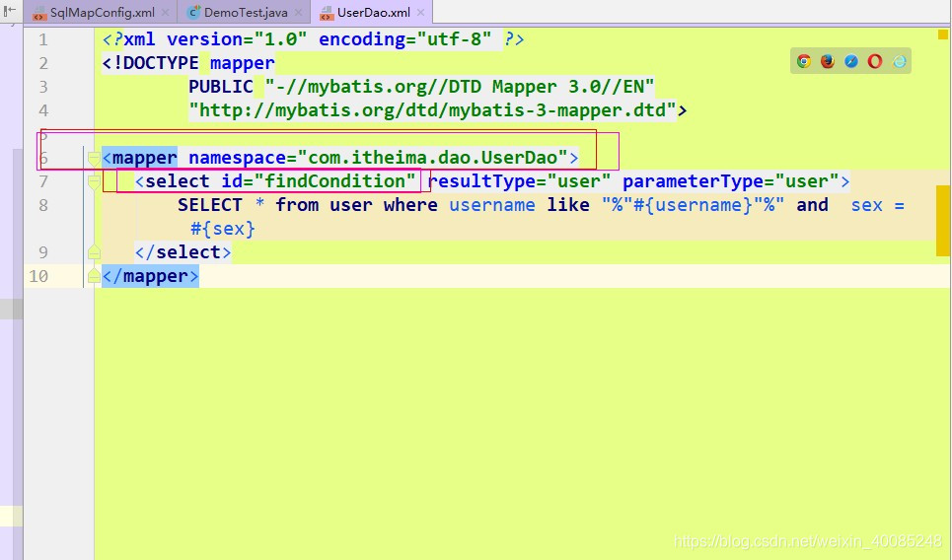Click the "findCondition" id value

click(x=334, y=181)
